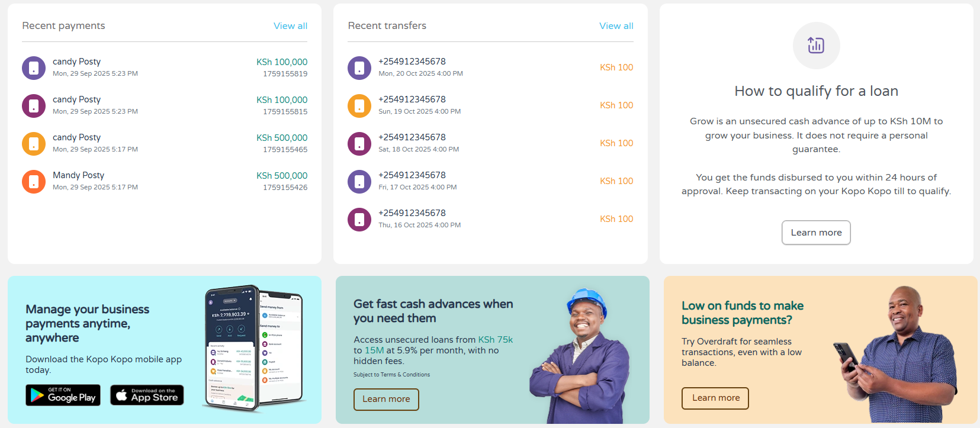
Task: View all recent transfers
Action: 616,26
